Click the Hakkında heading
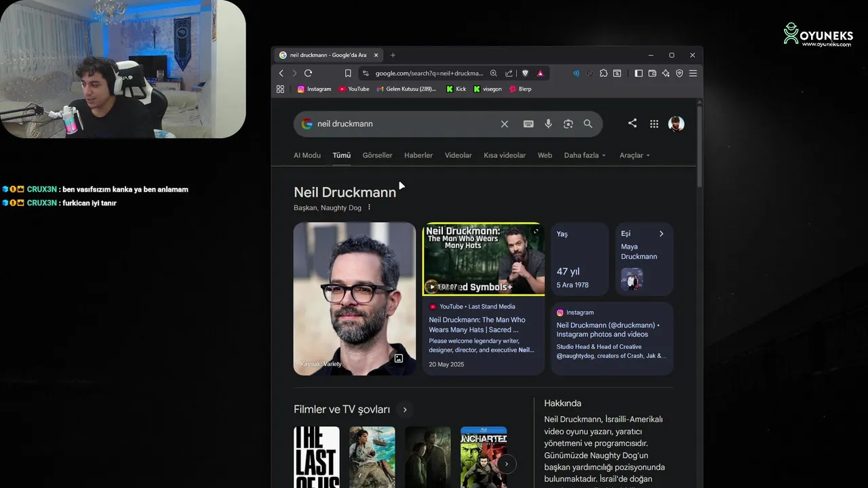This screenshot has height=488, width=868. 563,403
